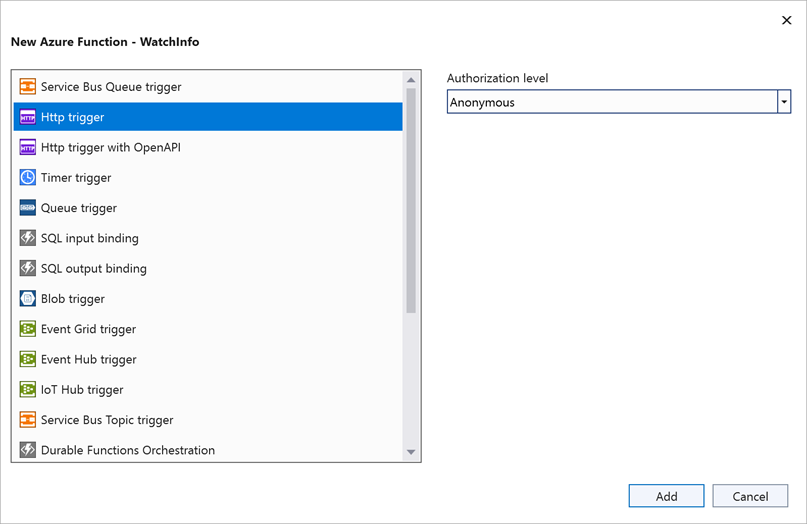The image size is (807, 524).
Task: Click the SQL input binding icon
Action: pyautogui.click(x=28, y=239)
